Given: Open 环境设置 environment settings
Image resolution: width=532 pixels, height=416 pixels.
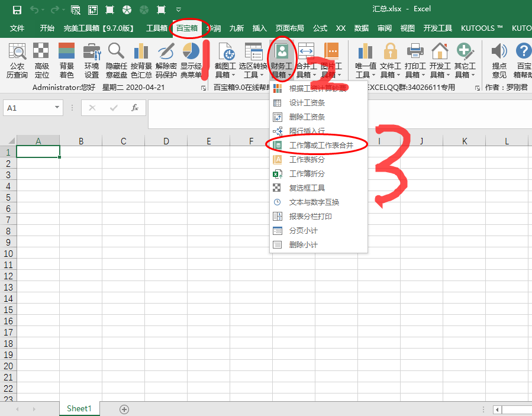Looking at the screenshot, I should (92, 61).
